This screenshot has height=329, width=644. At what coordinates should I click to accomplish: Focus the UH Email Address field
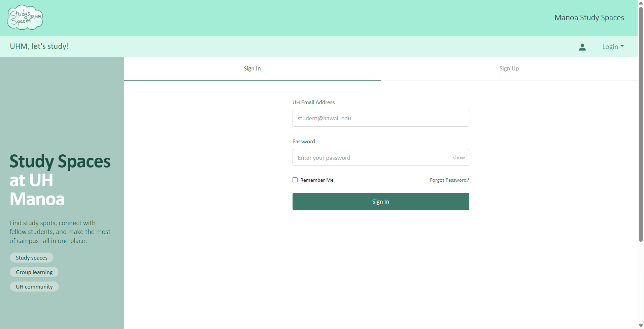[380, 118]
